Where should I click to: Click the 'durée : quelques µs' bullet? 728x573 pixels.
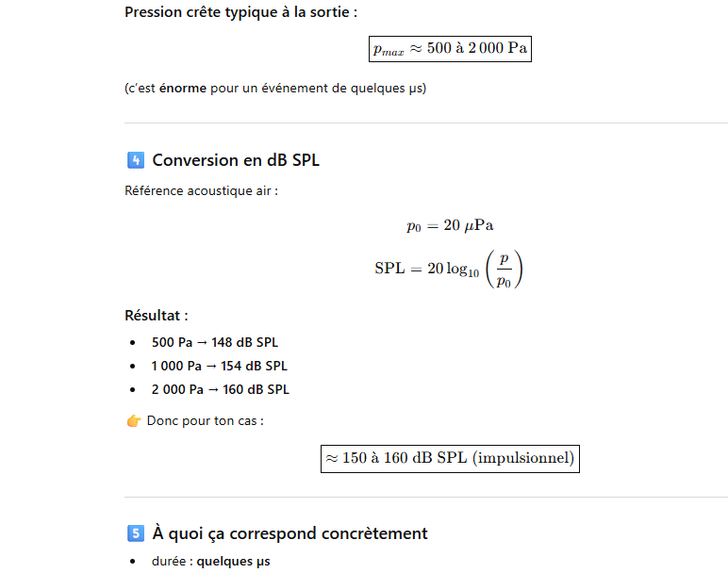tap(210, 562)
